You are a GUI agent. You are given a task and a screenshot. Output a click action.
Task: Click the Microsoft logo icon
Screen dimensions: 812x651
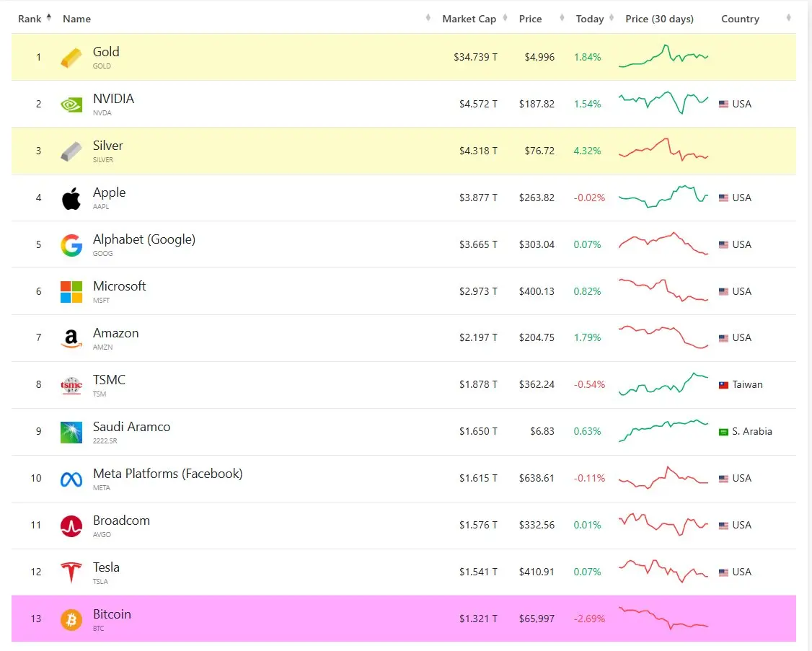[71, 292]
